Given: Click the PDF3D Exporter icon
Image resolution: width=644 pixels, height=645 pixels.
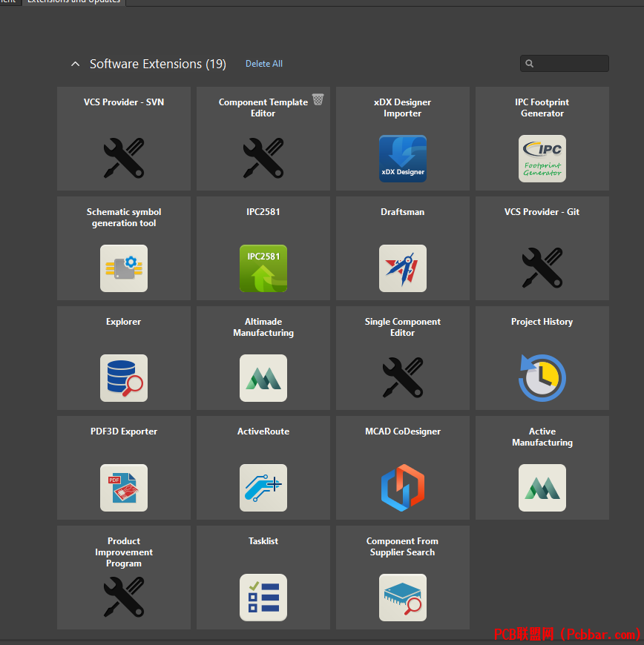Looking at the screenshot, I should tap(124, 488).
